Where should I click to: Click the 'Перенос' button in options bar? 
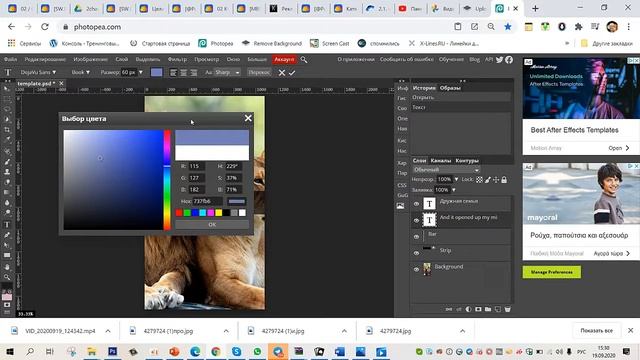pos(259,72)
